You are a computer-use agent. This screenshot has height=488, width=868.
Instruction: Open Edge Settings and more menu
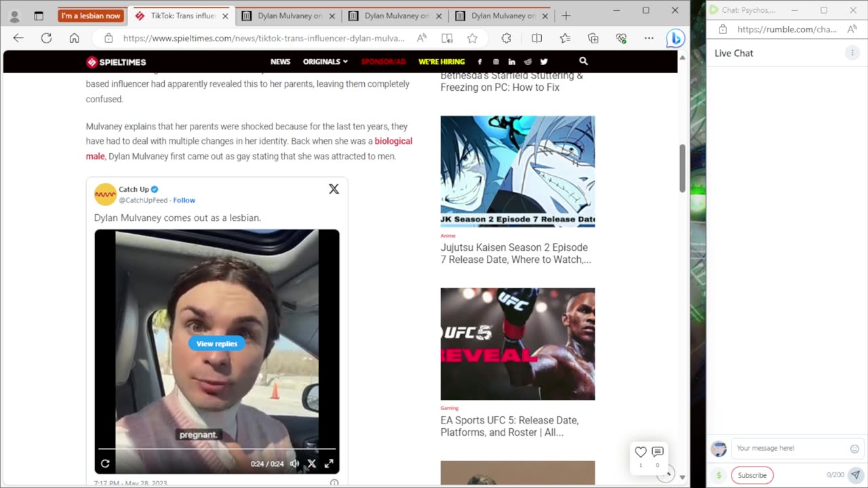649,39
